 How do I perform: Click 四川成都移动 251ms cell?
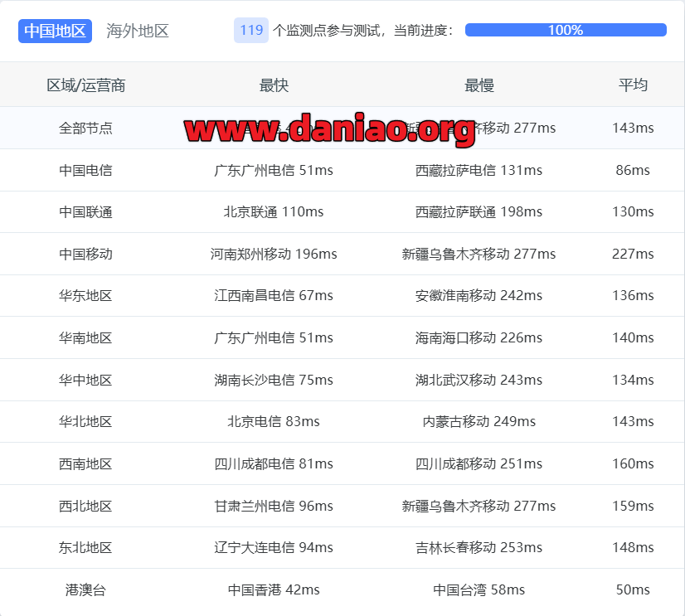(x=479, y=464)
